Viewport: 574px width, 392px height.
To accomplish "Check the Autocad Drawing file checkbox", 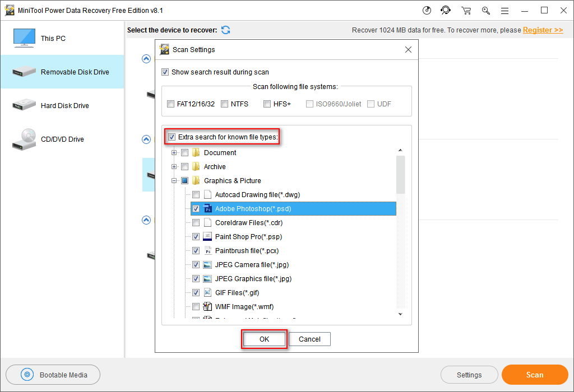I will coord(196,194).
